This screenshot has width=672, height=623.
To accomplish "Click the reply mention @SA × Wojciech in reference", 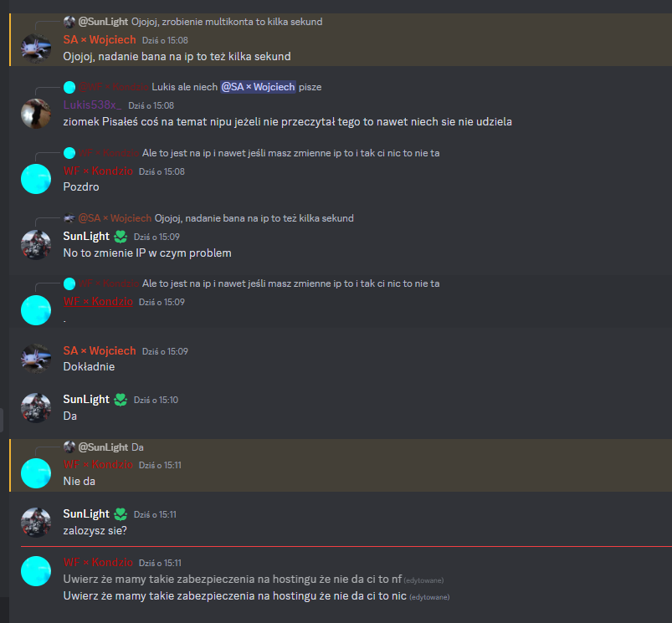I will click(x=115, y=218).
